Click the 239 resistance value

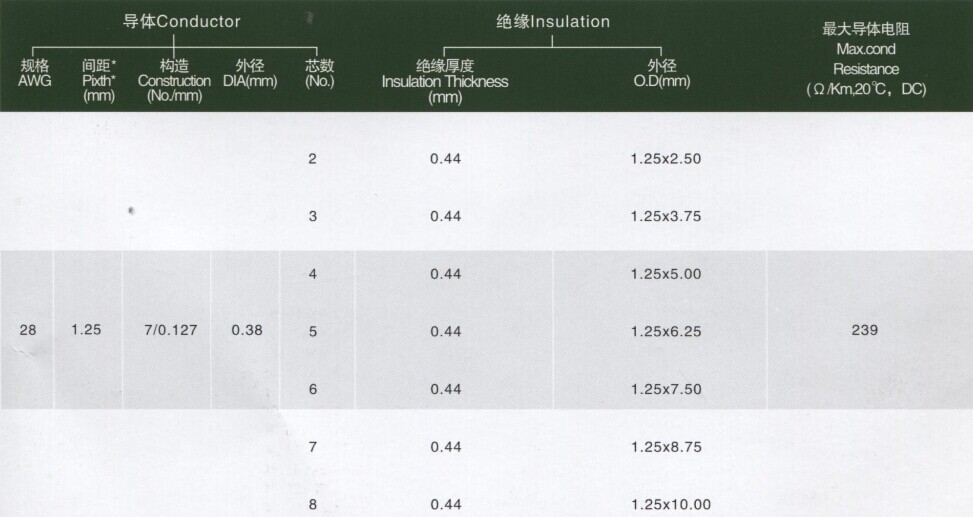[x=866, y=329]
